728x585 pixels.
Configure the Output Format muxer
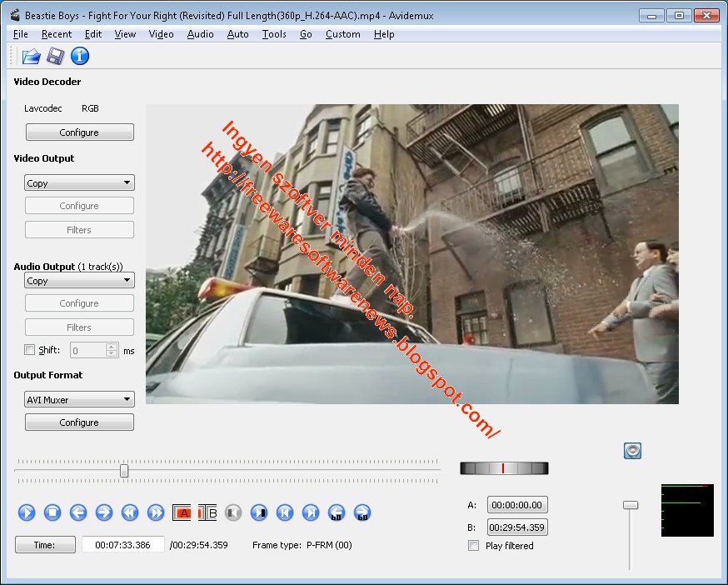(x=79, y=422)
